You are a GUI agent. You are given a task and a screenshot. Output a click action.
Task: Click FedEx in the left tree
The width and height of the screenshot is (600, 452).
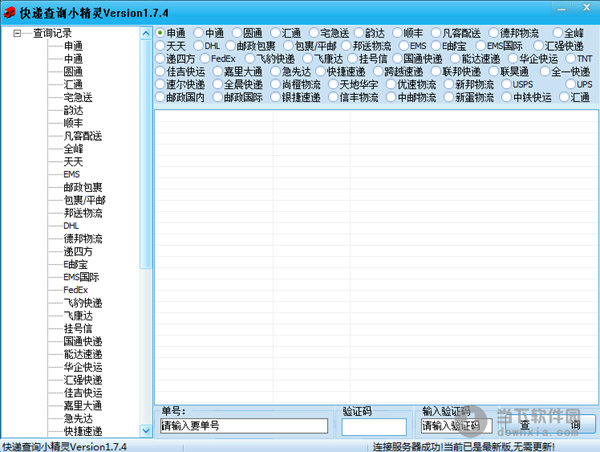point(76,290)
